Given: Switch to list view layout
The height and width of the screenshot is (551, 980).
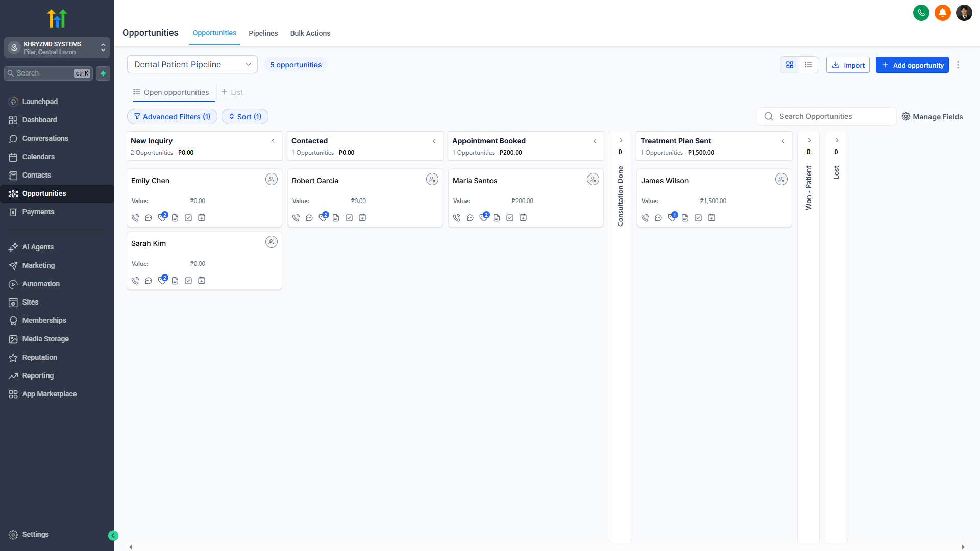Looking at the screenshot, I should [808, 65].
